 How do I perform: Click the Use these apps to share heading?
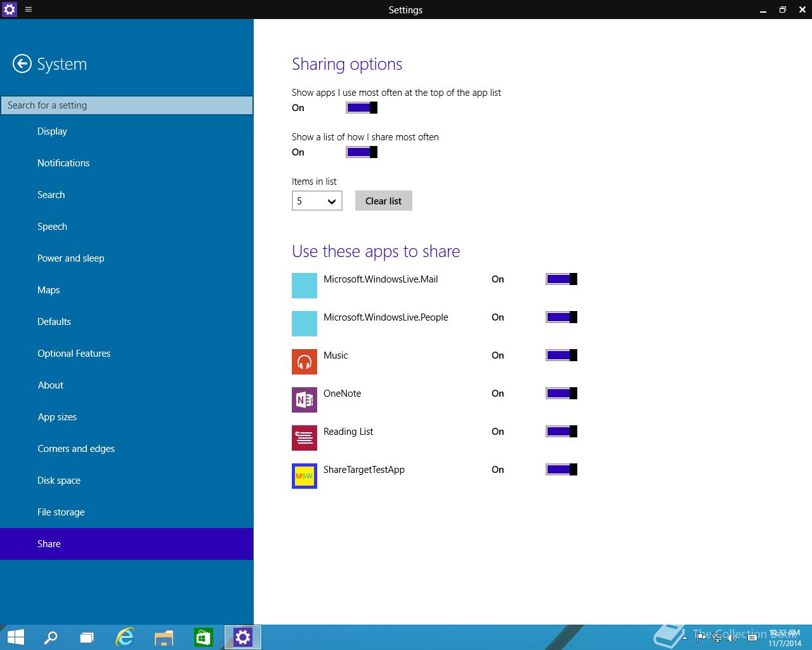pos(376,251)
